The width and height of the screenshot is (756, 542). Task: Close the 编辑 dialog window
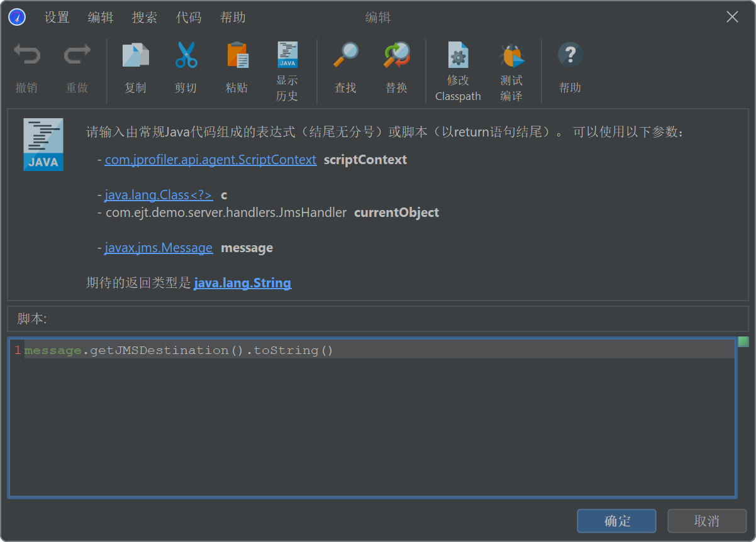(732, 17)
